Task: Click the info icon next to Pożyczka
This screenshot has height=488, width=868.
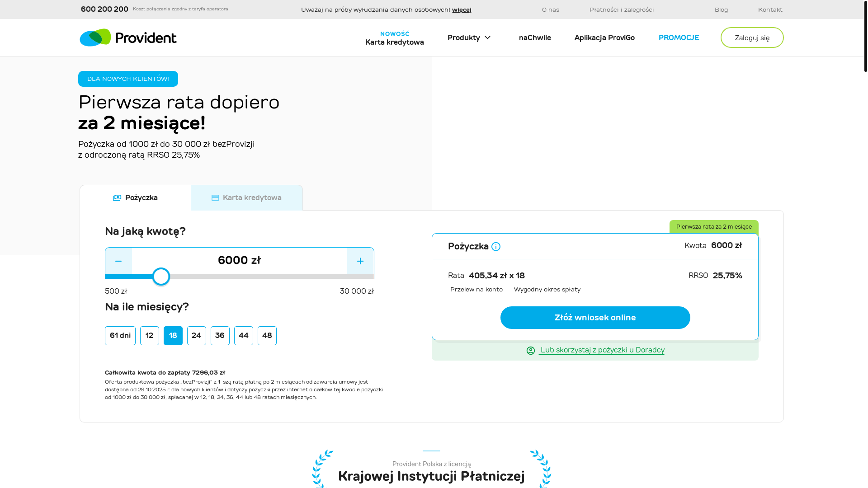Action: 496,247
